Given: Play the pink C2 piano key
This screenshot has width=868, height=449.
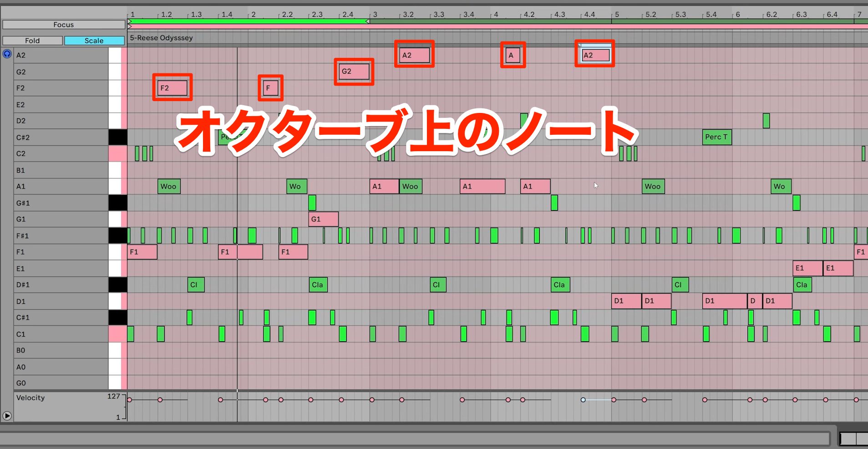Looking at the screenshot, I should point(117,153).
